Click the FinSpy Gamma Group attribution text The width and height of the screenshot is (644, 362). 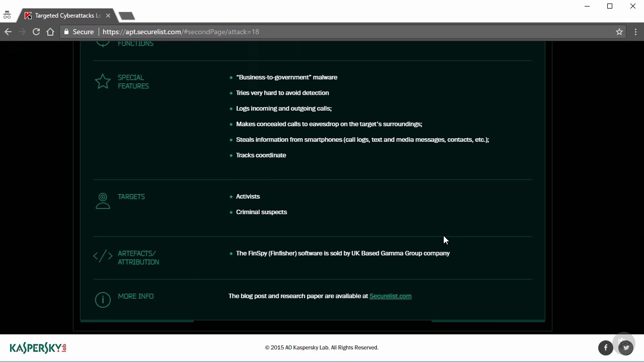coord(343,253)
